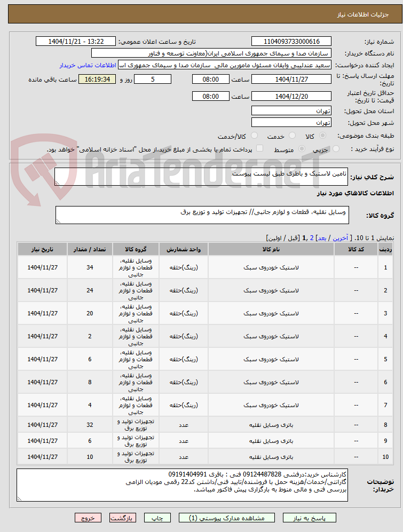Click باتری وسایل نقلیه in row 8
Viewport: 403px width, 532px height.
pyautogui.click(x=271, y=425)
